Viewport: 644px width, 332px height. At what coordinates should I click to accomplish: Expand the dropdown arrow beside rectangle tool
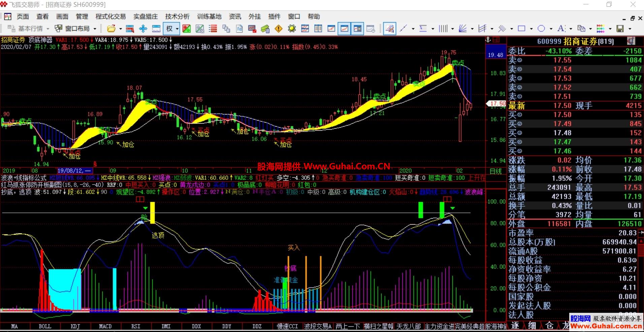pos(531,29)
